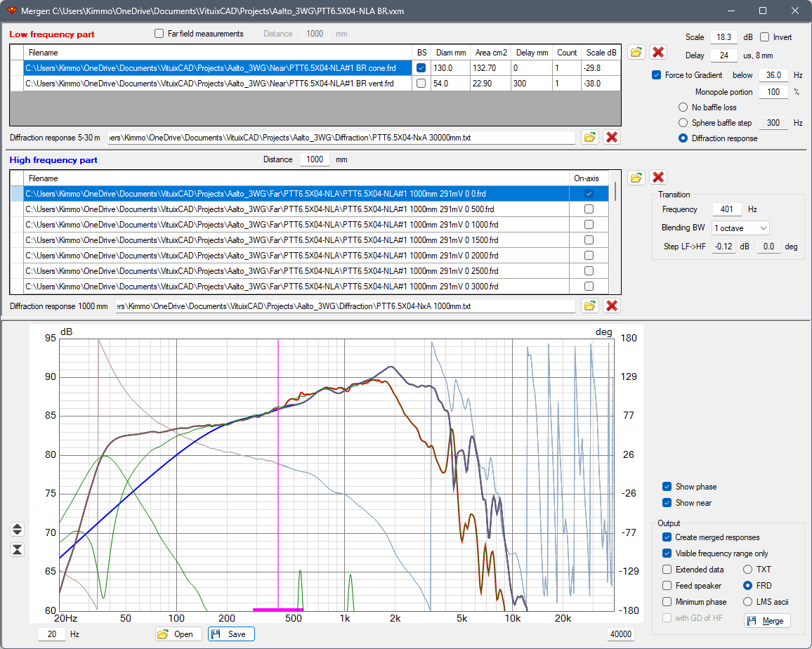The height and width of the screenshot is (649, 812).
Task: Select Diffraction response radio button
Action: coord(683,138)
